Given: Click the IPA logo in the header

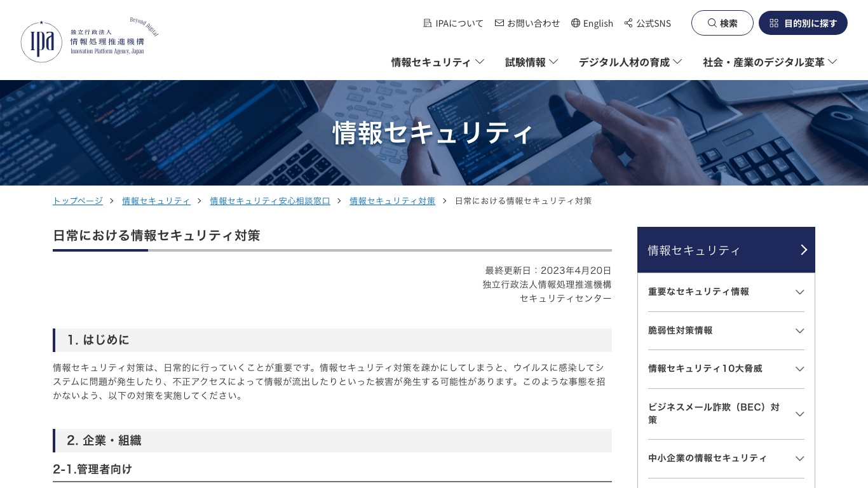Looking at the screenshot, I should 90,39.
